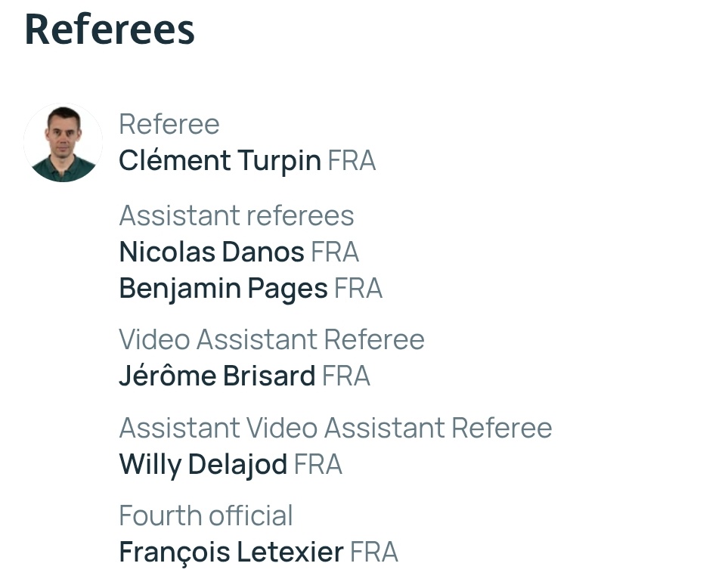Click the referee's profile photo
Screen dimensions: 728x588
click(63, 144)
